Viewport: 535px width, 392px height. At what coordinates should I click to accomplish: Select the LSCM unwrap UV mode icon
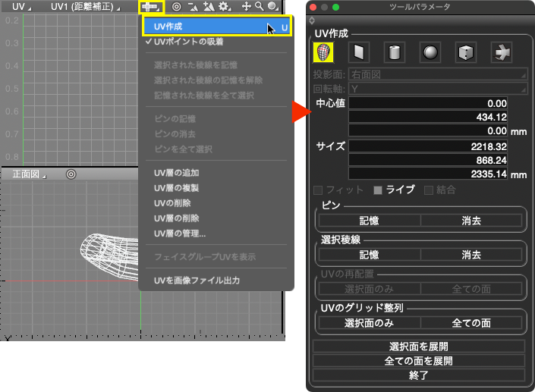pyautogui.click(x=323, y=52)
